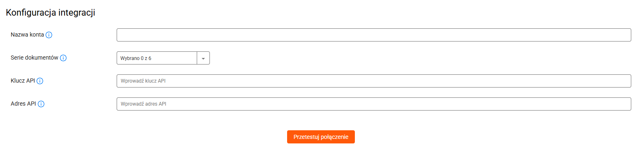This screenshot has height=150, width=644.
Task: Click the blue circled 'i' after Nazwa konta
Action: 49,35
